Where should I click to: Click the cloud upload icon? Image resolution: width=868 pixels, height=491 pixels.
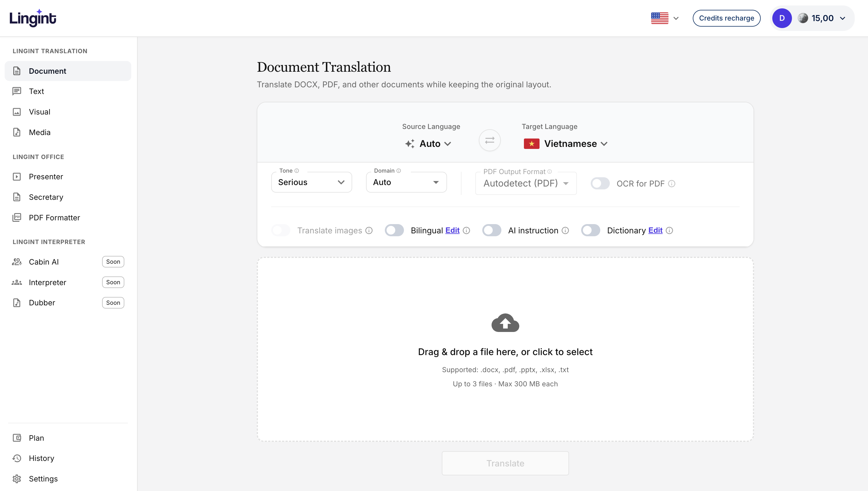[x=505, y=323]
